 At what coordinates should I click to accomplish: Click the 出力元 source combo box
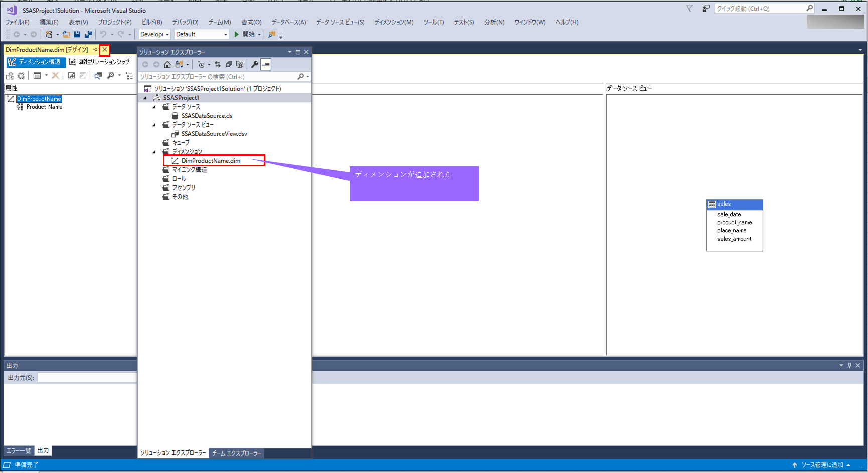coord(87,378)
